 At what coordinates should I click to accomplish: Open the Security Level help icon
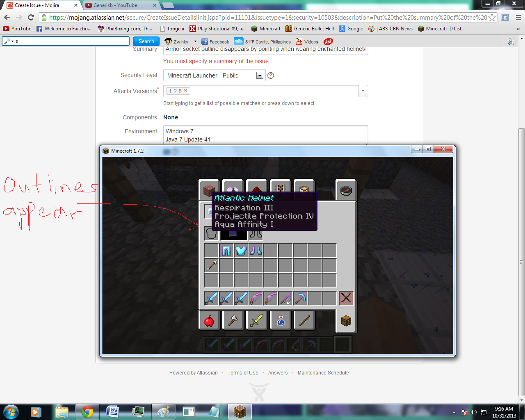pos(271,75)
